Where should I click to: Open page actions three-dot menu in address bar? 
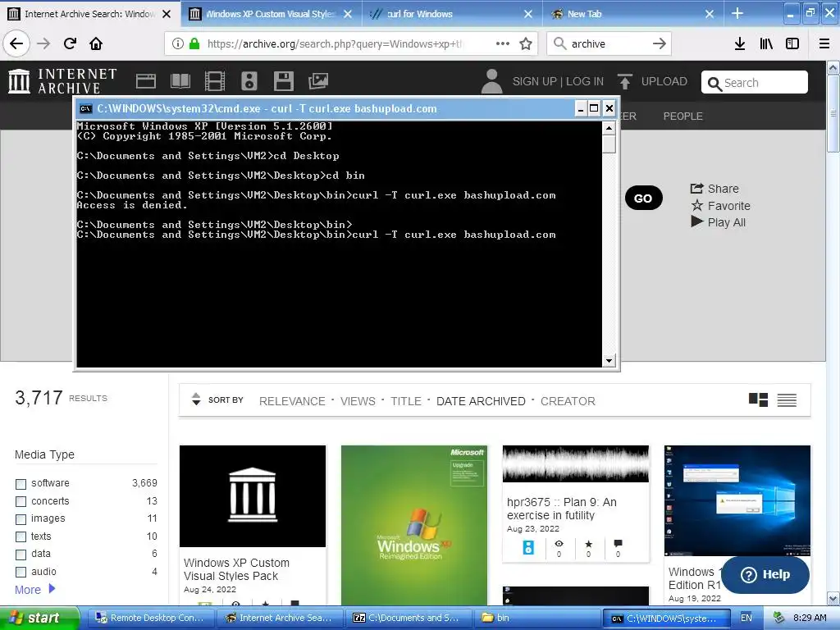click(503, 43)
